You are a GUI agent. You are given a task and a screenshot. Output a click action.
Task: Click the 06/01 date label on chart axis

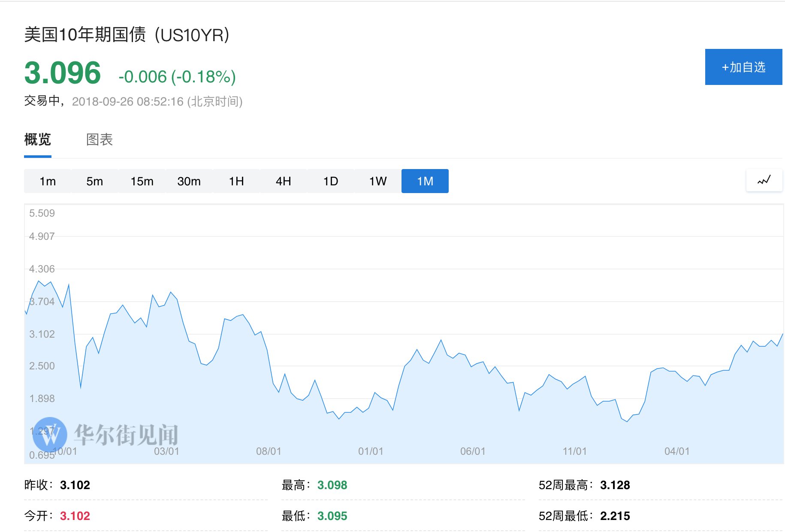coord(473,451)
